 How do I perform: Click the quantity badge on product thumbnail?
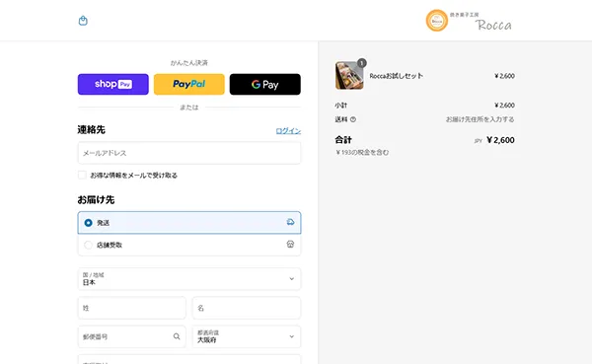pos(362,63)
